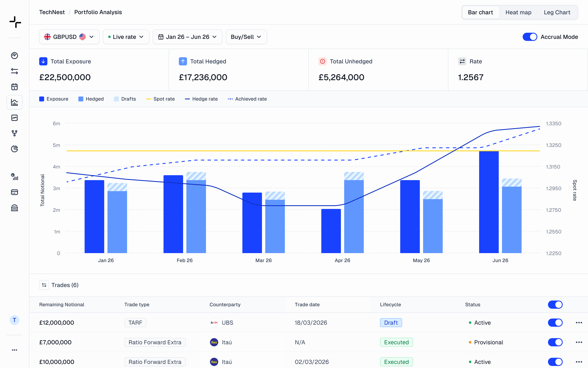Viewport: 588px width, 368px height.
Task: Click the Apr 26 hedged bar
Action: [354, 217]
